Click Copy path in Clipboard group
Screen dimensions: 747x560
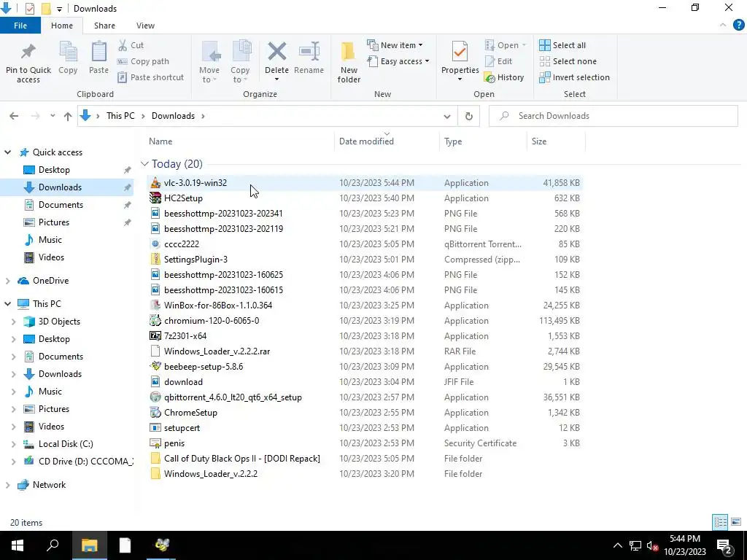coord(143,61)
